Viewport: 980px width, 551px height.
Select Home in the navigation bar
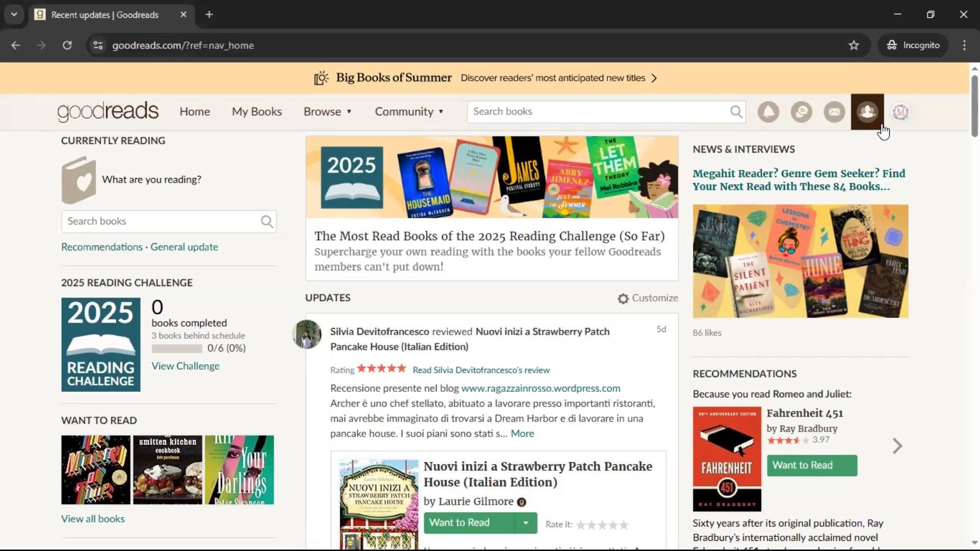pyautogui.click(x=194, y=112)
